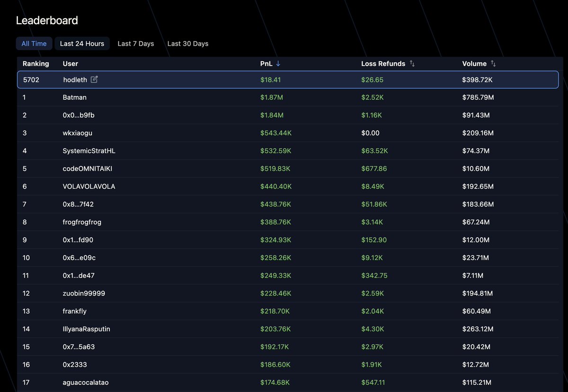Screen dimensions: 568x392
Task: Click the User column header
Action: [x=71, y=64]
